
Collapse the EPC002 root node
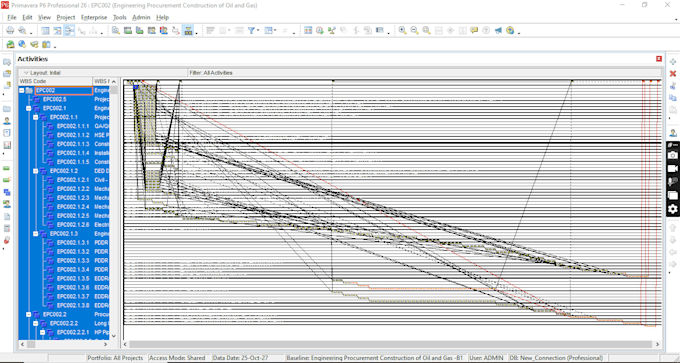pyautogui.click(x=22, y=91)
